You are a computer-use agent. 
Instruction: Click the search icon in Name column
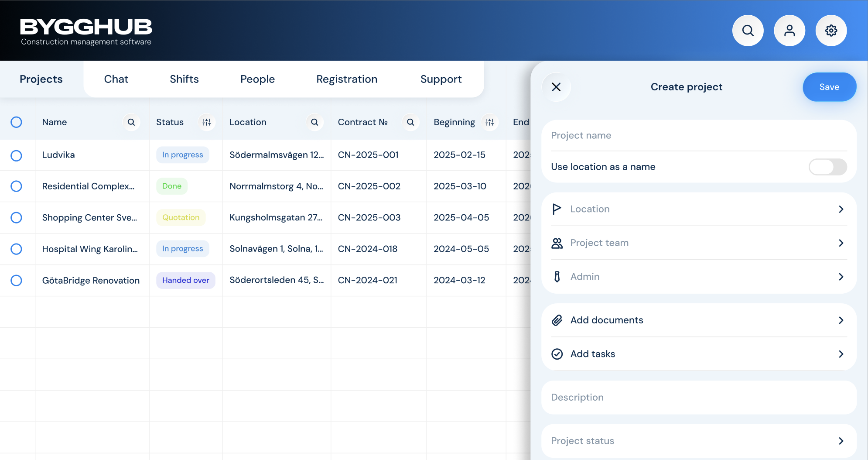131,122
